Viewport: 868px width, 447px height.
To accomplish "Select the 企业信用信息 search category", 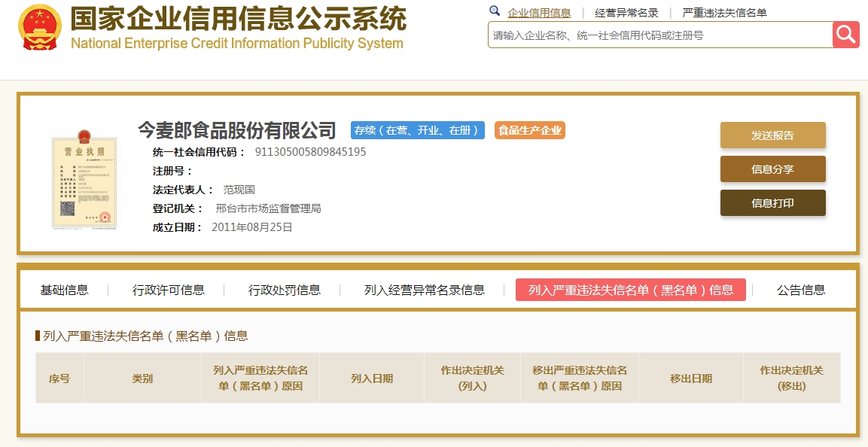I will pyautogui.click(x=538, y=13).
